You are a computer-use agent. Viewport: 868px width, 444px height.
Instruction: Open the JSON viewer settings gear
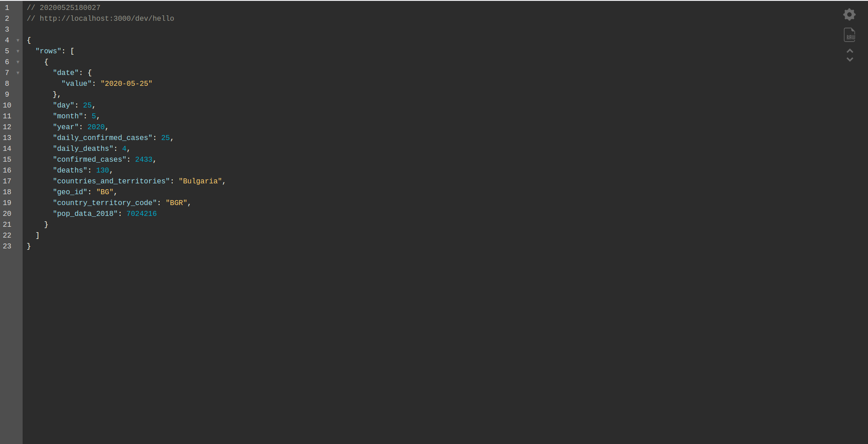849,14
